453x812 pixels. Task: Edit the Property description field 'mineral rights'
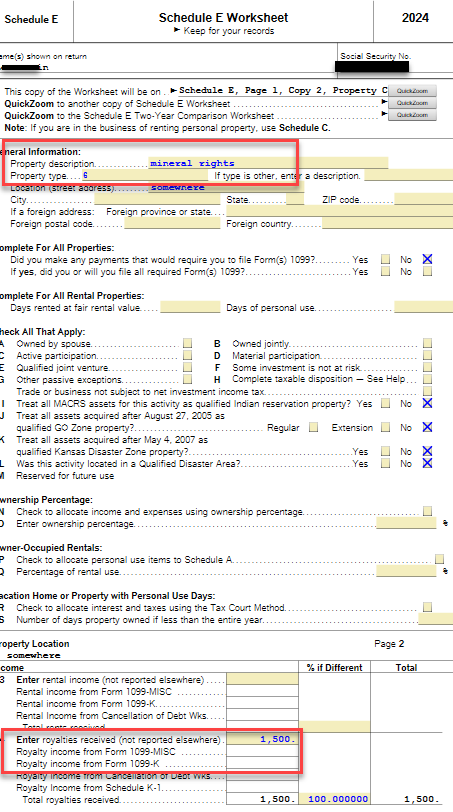tap(268, 163)
